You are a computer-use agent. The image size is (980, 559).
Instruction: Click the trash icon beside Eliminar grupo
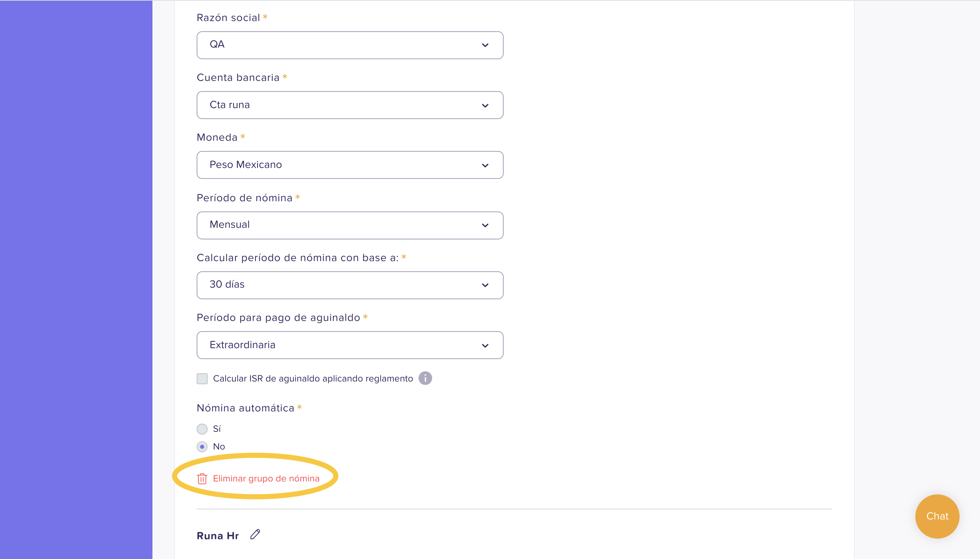pyautogui.click(x=202, y=478)
